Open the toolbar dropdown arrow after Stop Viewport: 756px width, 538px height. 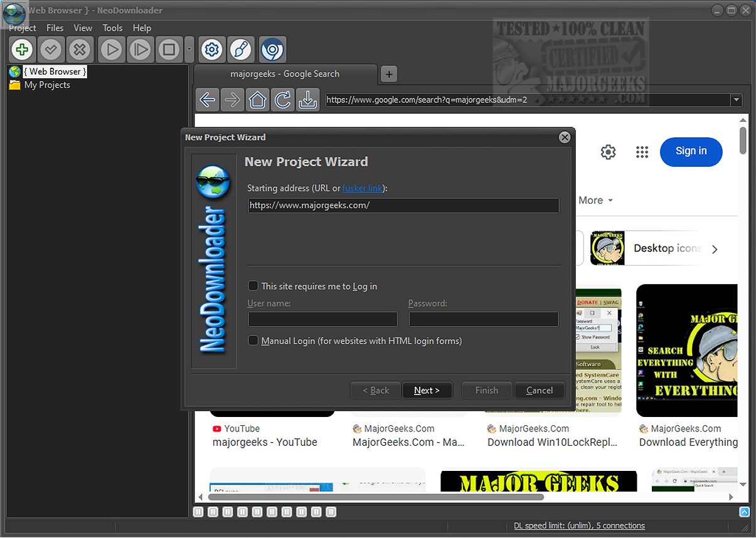pyautogui.click(x=189, y=50)
